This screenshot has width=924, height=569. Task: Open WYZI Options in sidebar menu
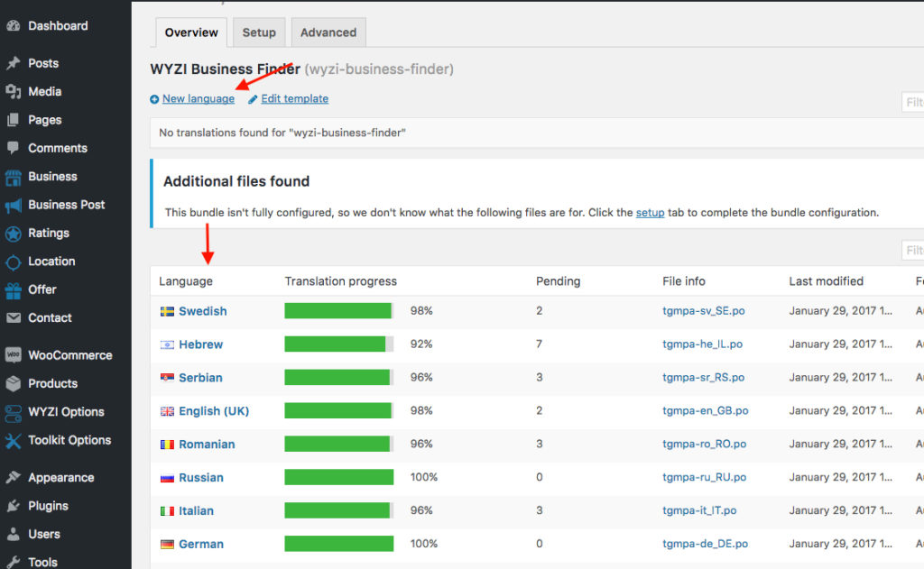click(66, 412)
